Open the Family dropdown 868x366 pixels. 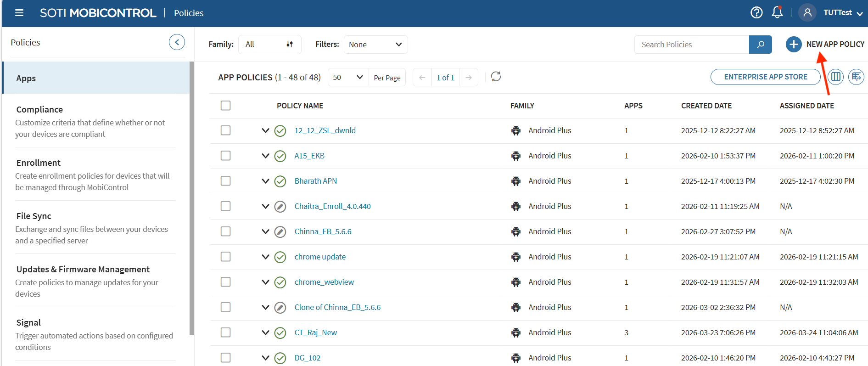tap(269, 45)
